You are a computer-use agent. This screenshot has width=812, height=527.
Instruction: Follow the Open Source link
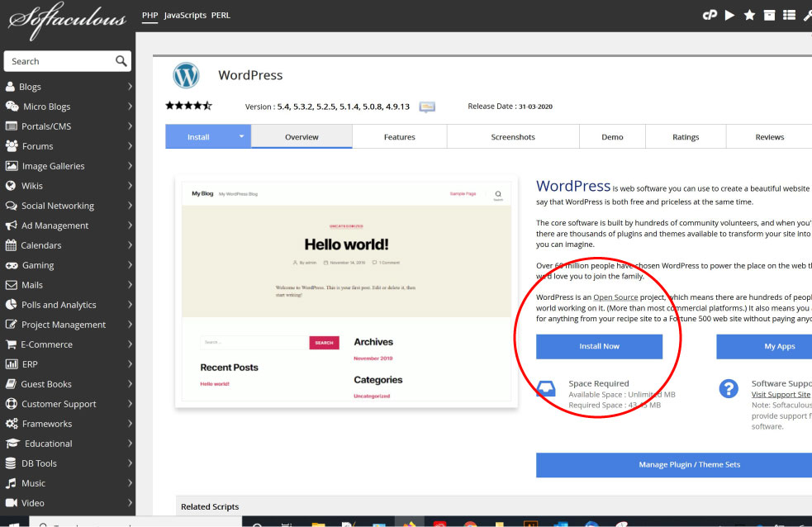point(615,297)
